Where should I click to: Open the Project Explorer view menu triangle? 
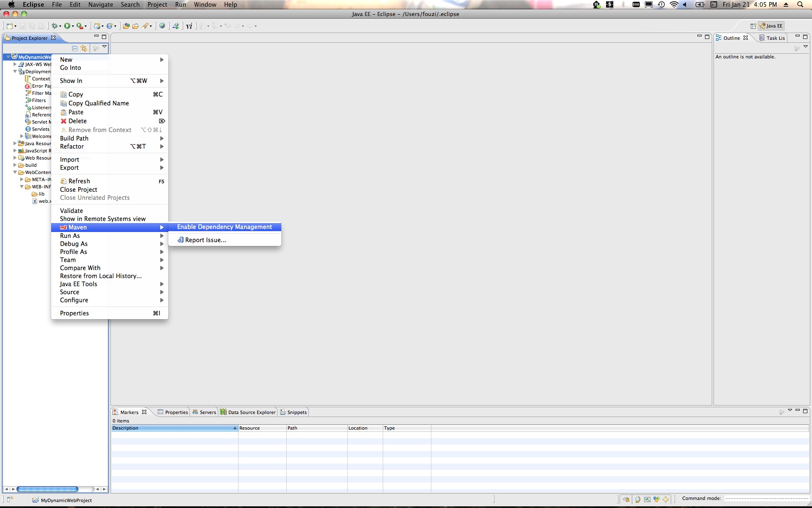(104, 47)
